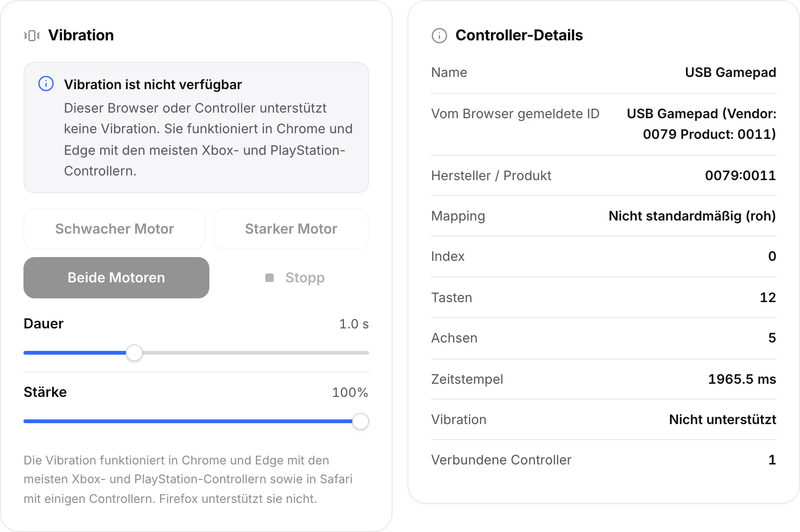This screenshot has height=532, width=800.
Task: Click the Tasten count 12
Action: click(768, 297)
